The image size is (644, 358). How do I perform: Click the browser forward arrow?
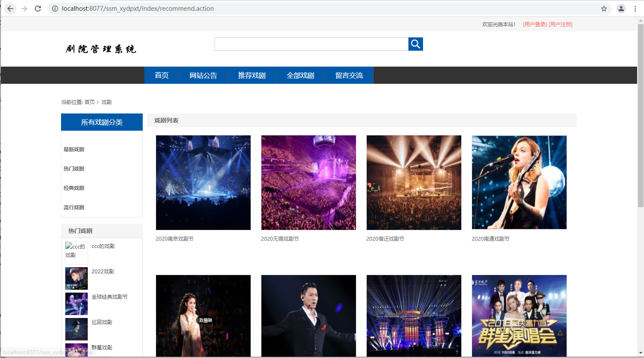pos(24,9)
